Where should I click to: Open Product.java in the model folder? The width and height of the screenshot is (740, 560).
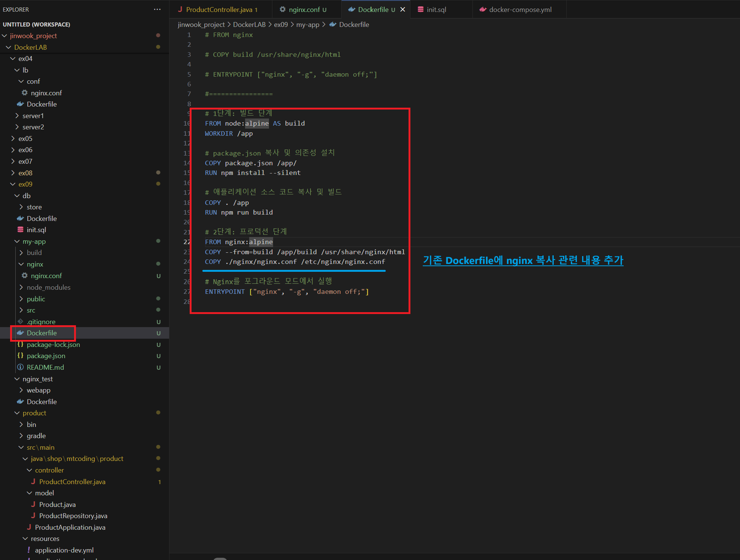pyautogui.click(x=57, y=504)
